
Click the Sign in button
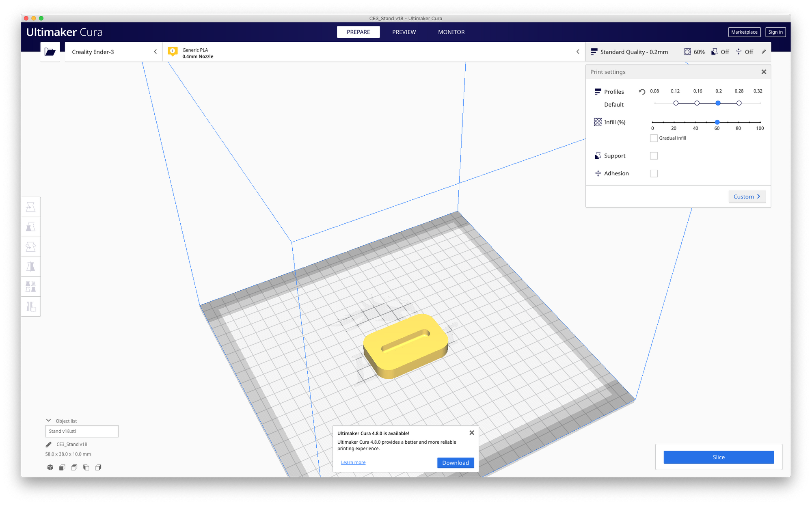pos(775,32)
